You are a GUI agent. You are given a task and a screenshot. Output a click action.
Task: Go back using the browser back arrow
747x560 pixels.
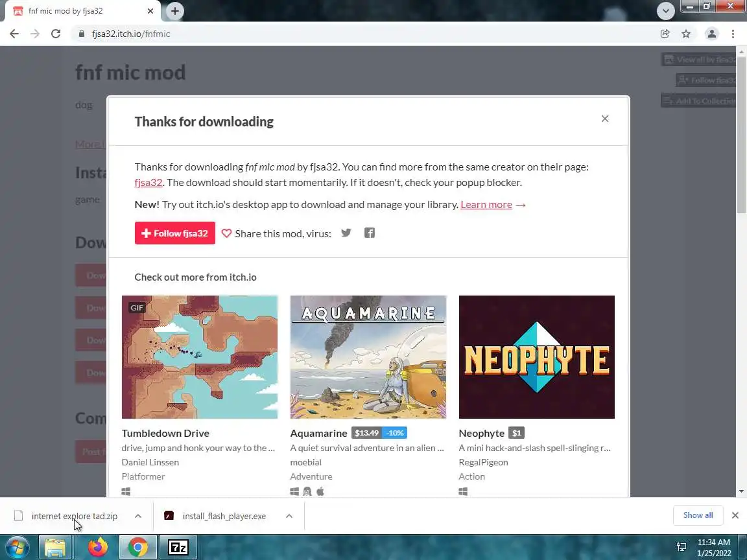[x=14, y=34]
